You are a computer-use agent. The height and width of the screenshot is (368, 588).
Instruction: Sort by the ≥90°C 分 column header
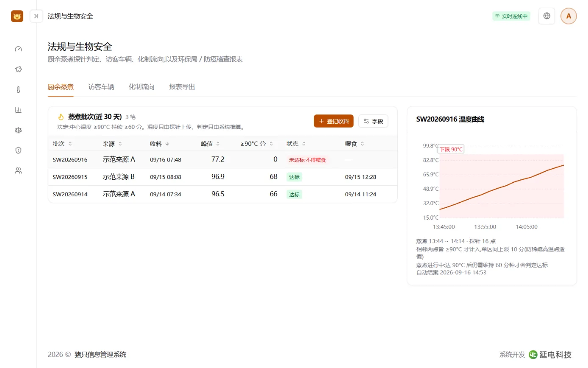[257, 144]
